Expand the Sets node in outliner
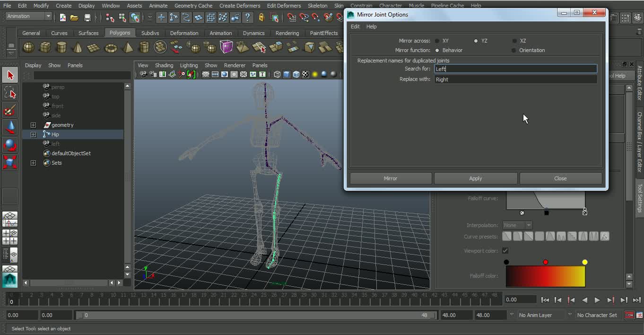 pyautogui.click(x=33, y=163)
